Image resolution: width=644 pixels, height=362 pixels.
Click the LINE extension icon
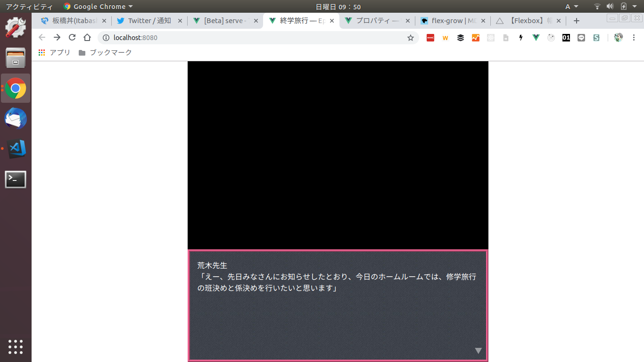(x=581, y=38)
